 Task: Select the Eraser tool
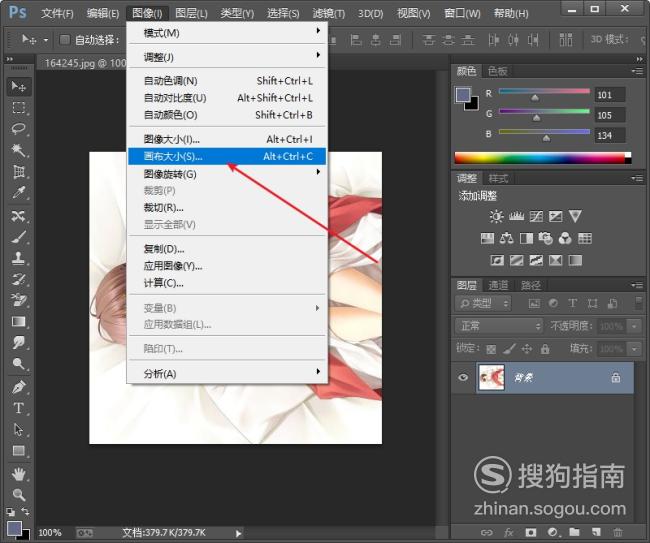pos(18,300)
